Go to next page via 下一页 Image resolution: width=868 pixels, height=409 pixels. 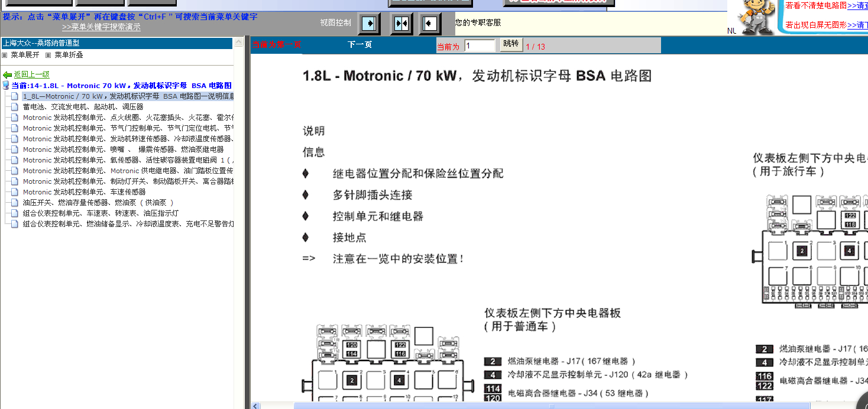[x=359, y=45]
